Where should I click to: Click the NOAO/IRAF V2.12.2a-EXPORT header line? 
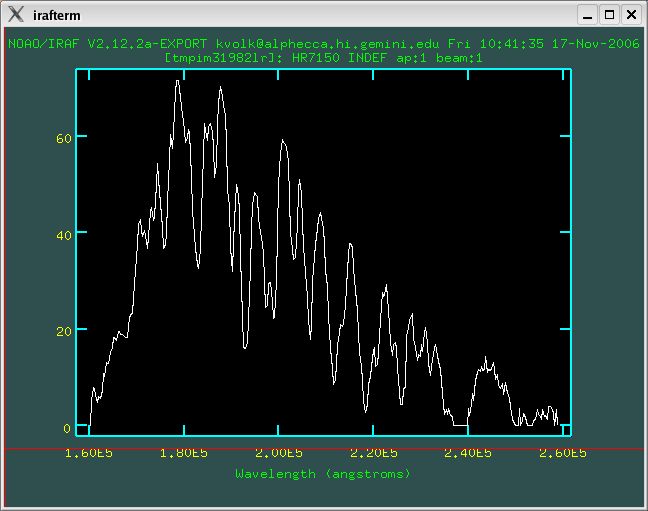[324, 43]
